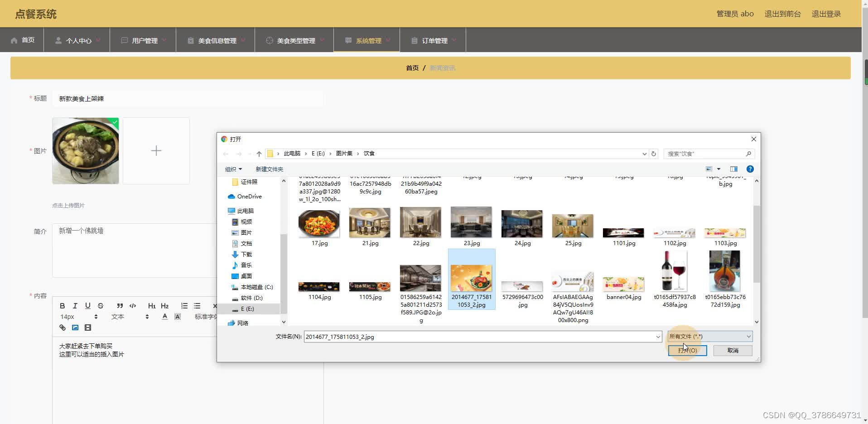
Task: Select 此电脑 in the navigation pane
Action: coord(241,211)
